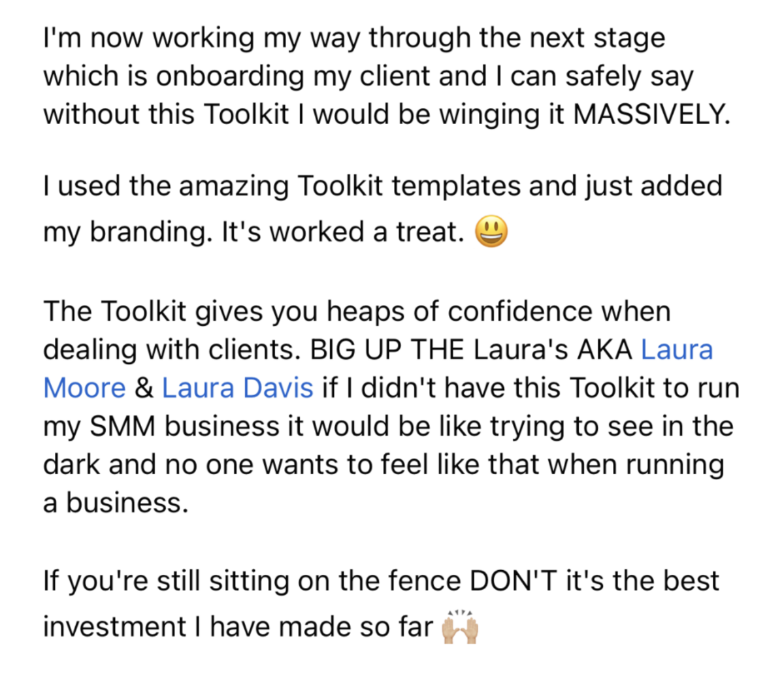
Task: Click the short line reading a business.
Action: [116, 503]
